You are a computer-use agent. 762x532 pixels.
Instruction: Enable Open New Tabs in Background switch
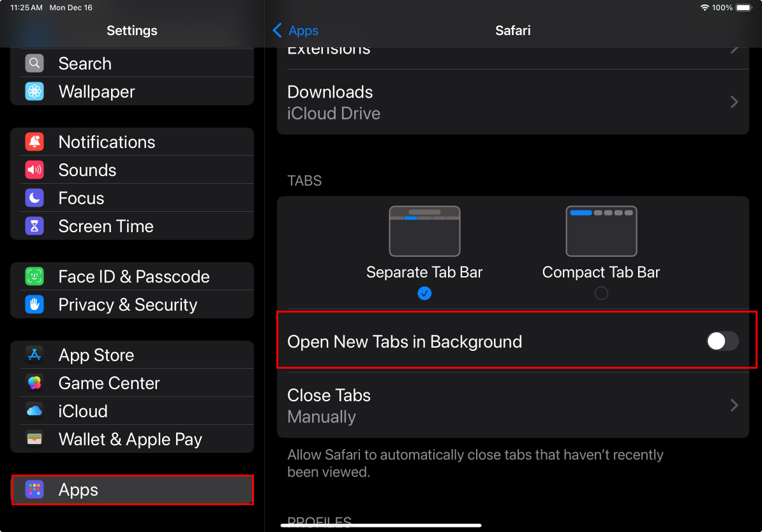pyautogui.click(x=722, y=341)
